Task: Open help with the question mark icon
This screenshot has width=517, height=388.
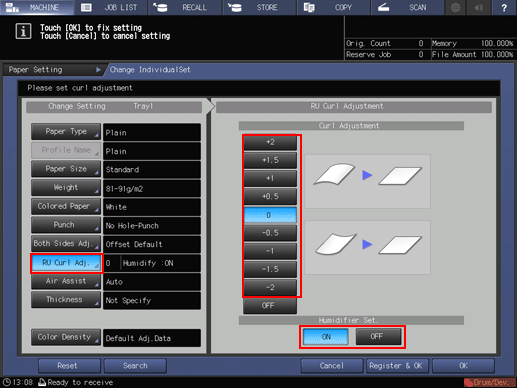Action: pos(504,7)
